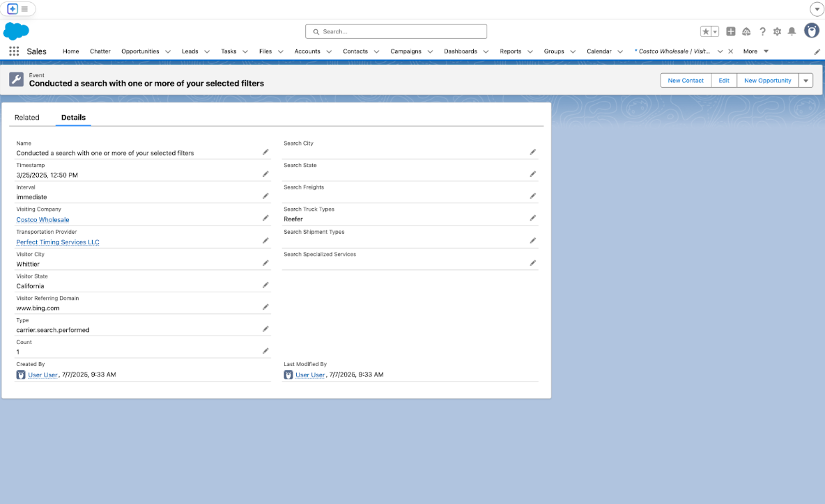
Task: Switch to the Related tab
Action: point(27,117)
